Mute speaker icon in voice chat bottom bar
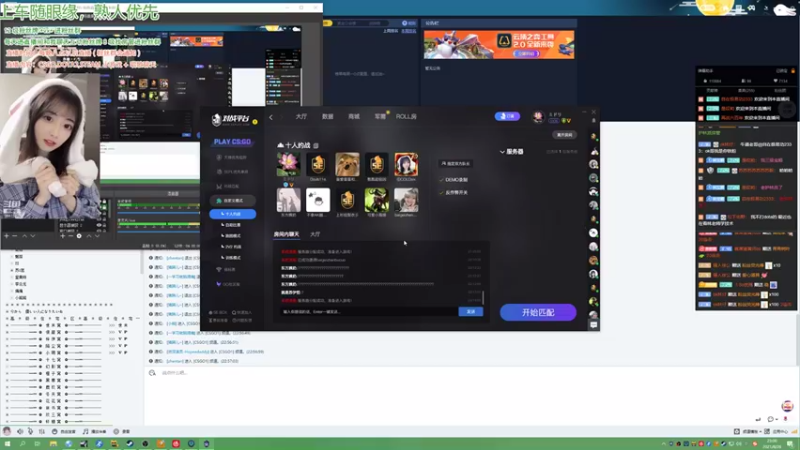This screenshot has height=450, width=800. [20, 431]
